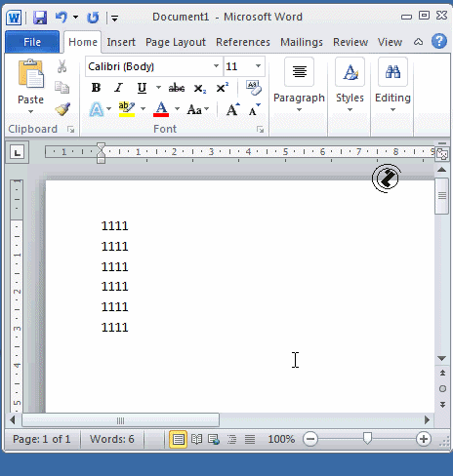This screenshot has width=453, height=476.
Task: Open the font size dropdown arrow
Action: pos(258,66)
